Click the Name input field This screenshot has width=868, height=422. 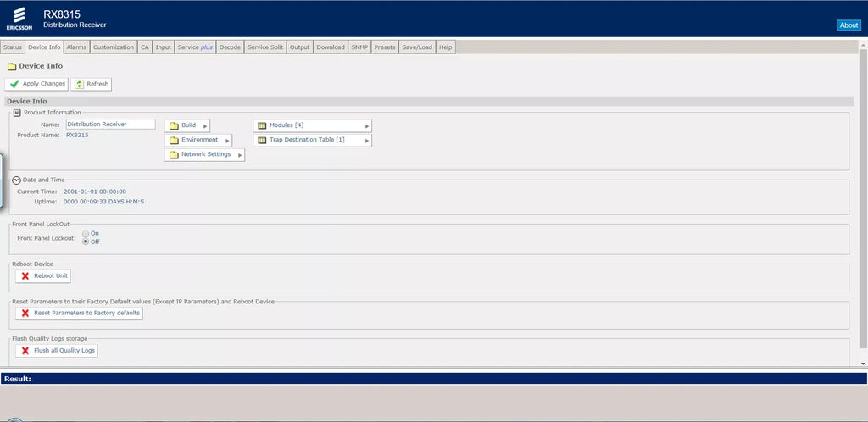point(111,125)
